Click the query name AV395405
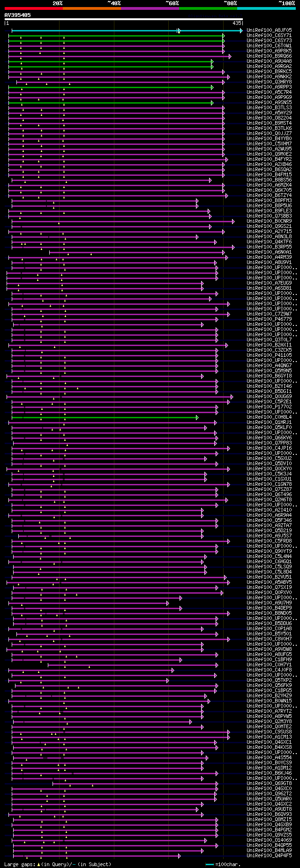300x868 pixels. pyautogui.click(x=18, y=15)
